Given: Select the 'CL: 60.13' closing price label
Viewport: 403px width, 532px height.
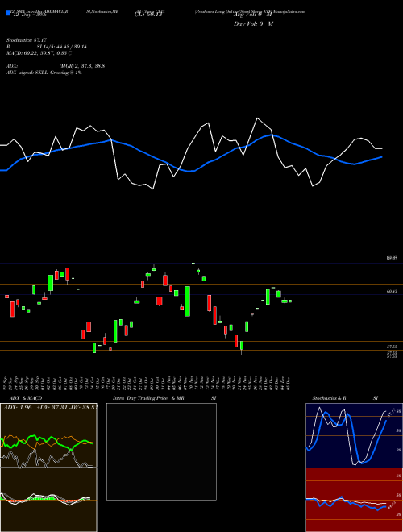Looking at the screenshot, I should click(x=149, y=15).
